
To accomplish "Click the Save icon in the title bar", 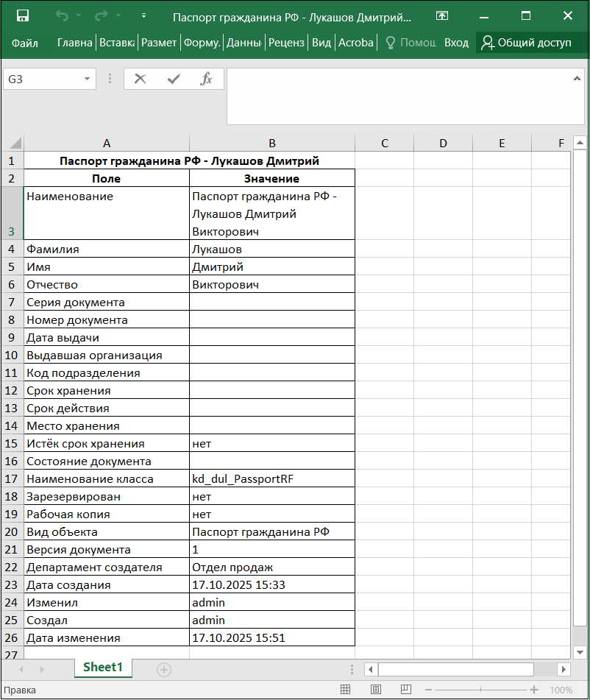I will coord(22,16).
